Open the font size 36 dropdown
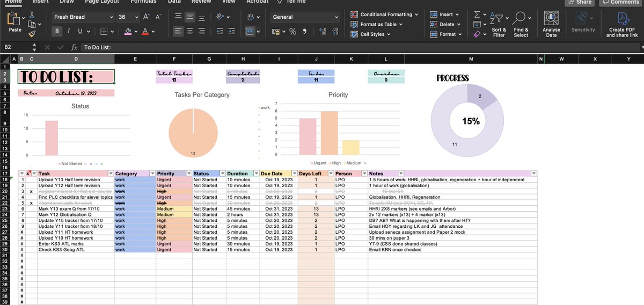 [x=136, y=17]
